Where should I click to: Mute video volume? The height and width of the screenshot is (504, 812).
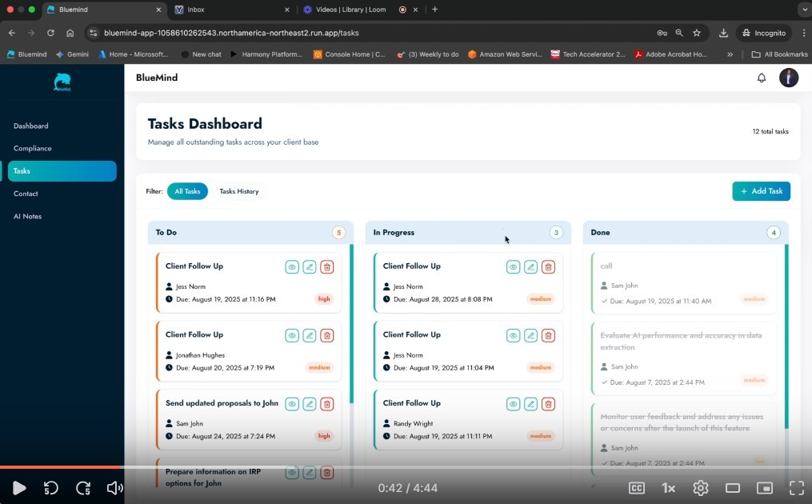(114, 488)
